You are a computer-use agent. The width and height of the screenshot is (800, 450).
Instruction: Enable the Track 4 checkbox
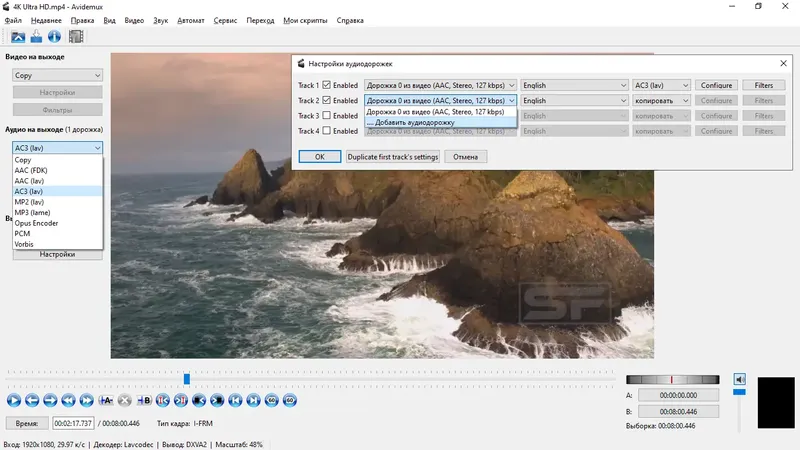pos(326,131)
